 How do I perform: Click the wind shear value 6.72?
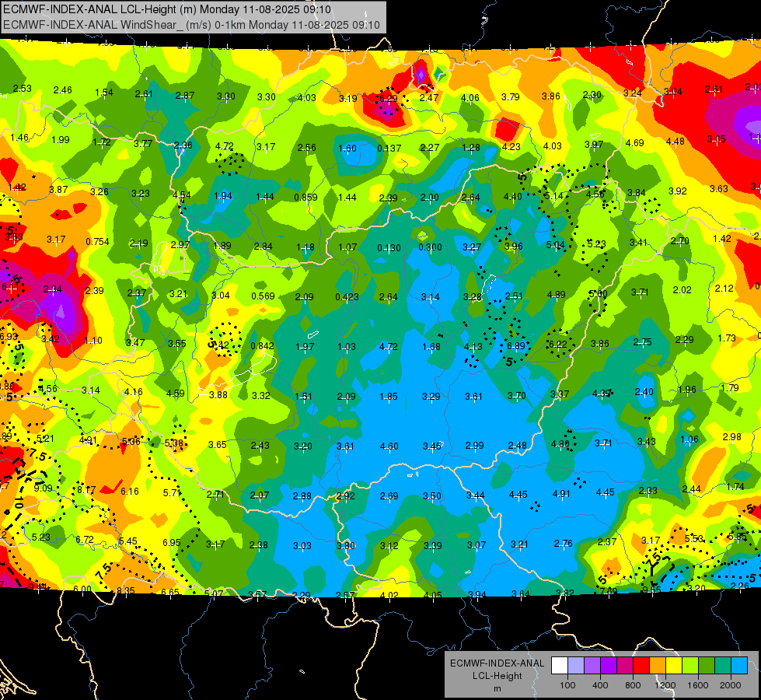point(85,539)
